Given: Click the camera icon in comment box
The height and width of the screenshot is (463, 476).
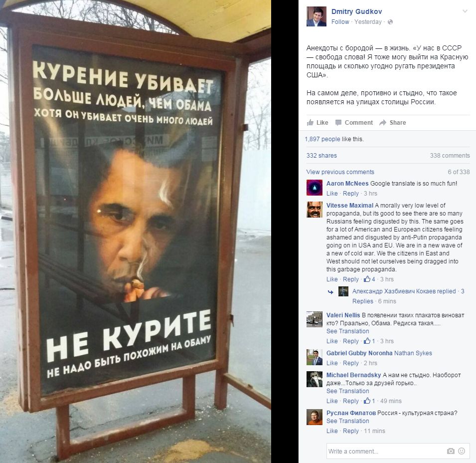Looking at the screenshot, I should click(451, 451).
